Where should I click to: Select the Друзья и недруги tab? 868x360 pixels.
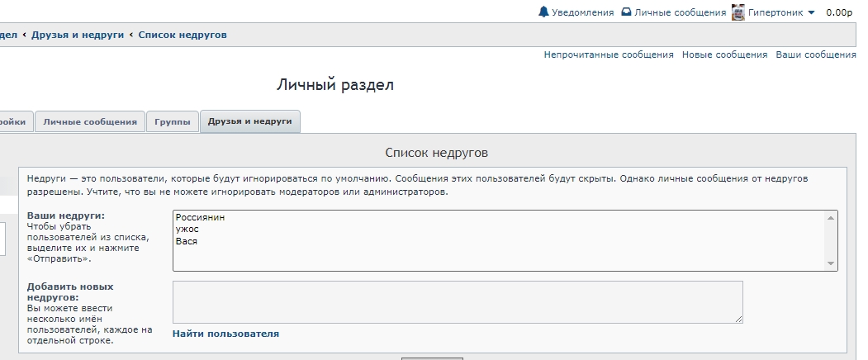(249, 121)
